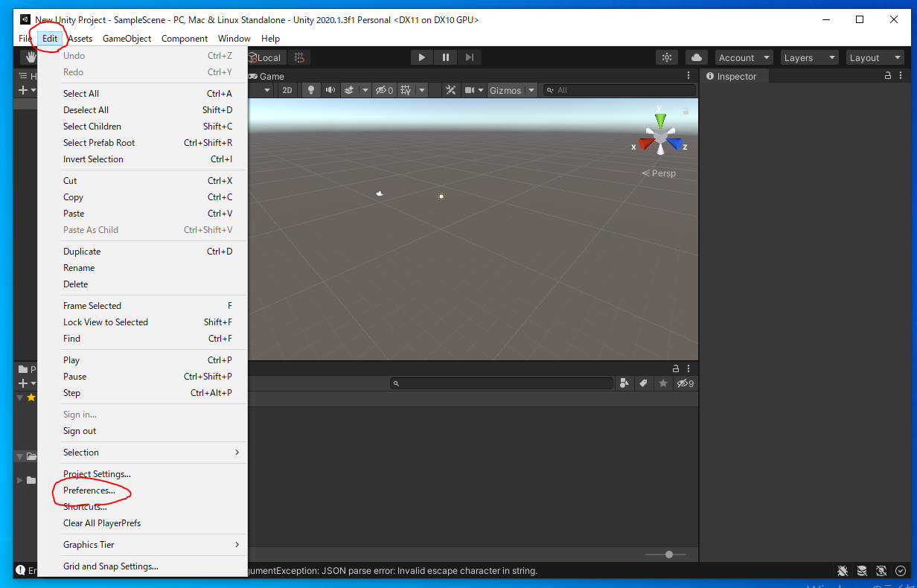Screen dimensions: 917x588
Task: Open the Window menu
Action: click(x=234, y=39)
